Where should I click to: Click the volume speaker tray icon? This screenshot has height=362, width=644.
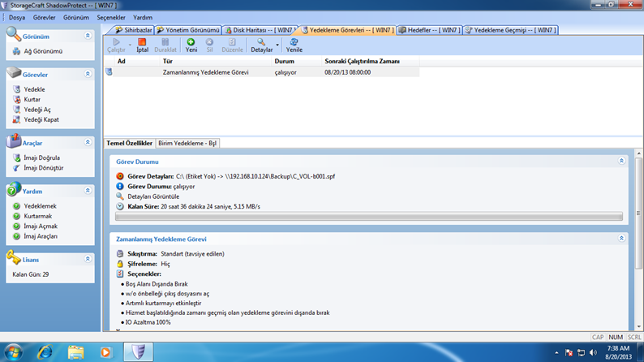(593, 352)
